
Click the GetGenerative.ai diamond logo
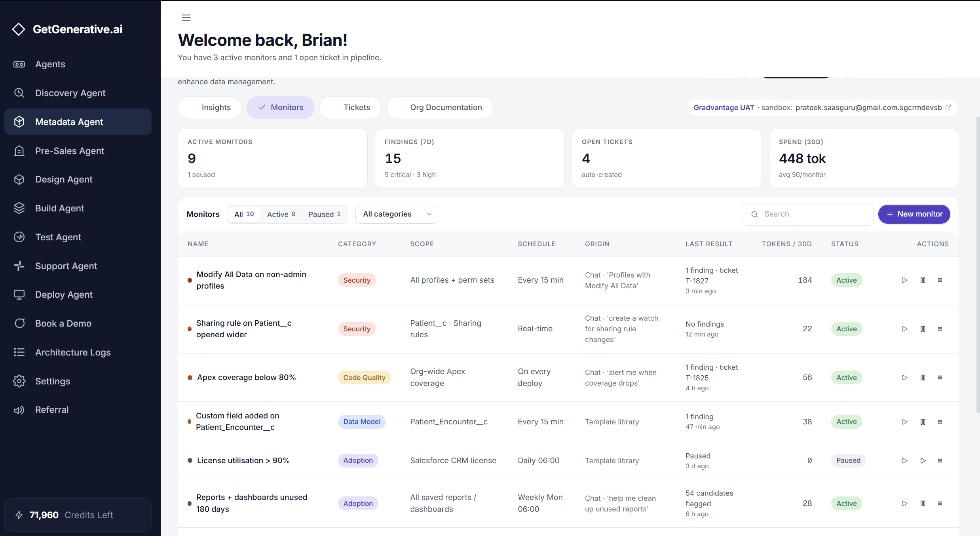click(x=19, y=29)
